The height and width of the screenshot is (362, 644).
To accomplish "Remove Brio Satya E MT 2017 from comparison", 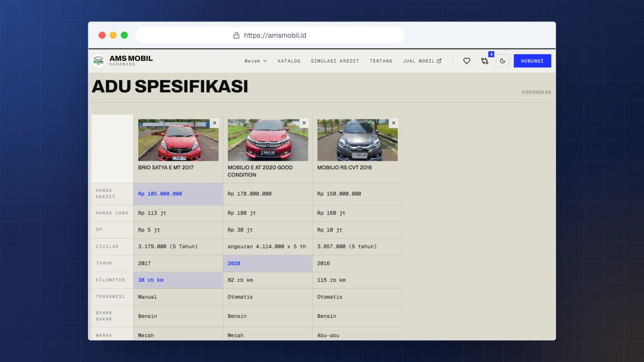I will (215, 123).
